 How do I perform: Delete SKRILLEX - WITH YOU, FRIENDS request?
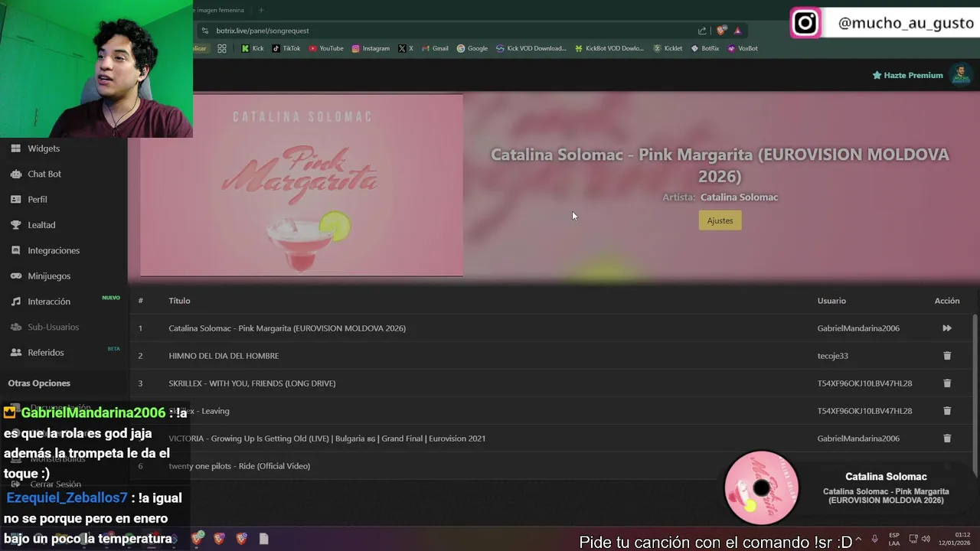pos(947,383)
